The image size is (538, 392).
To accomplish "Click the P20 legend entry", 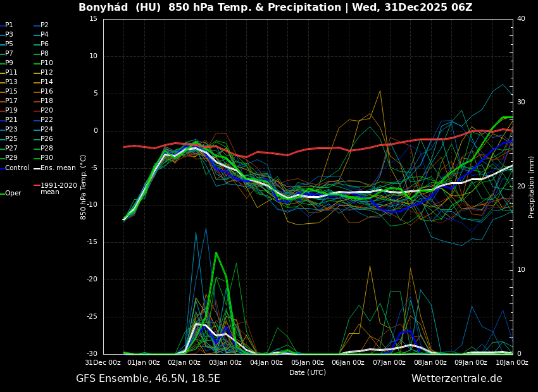I will click(47, 111).
